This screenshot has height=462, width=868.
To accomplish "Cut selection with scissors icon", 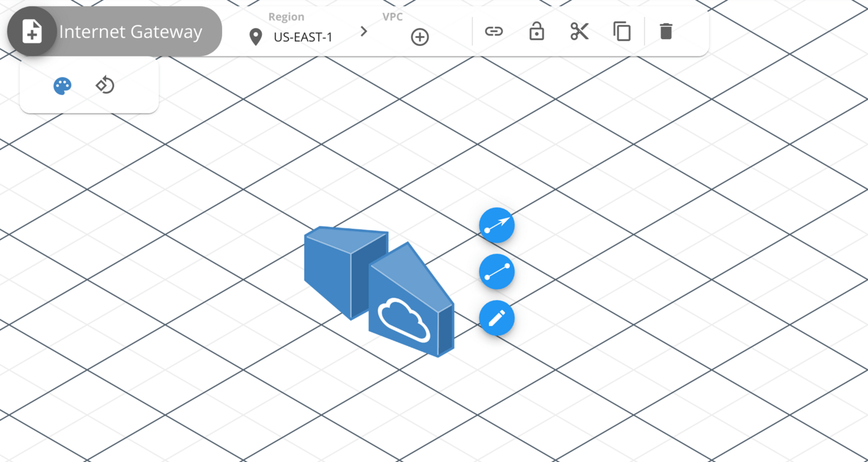I will pos(579,31).
